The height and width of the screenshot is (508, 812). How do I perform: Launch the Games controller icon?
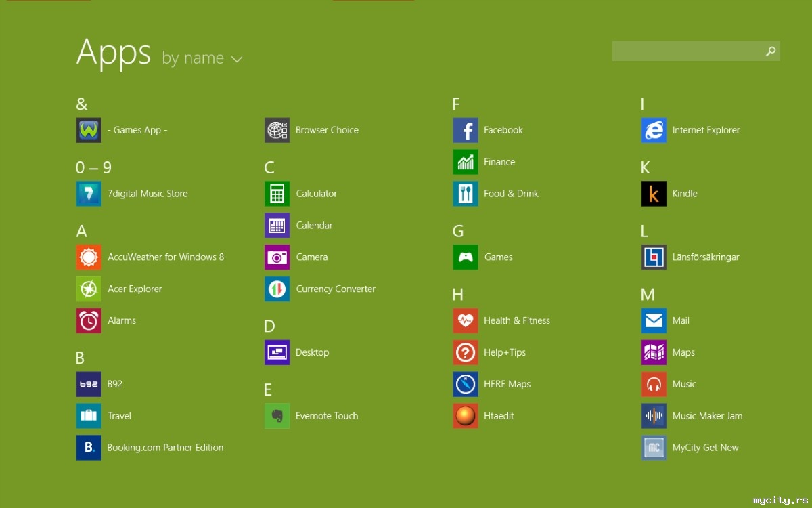click(x=466, y=257)
